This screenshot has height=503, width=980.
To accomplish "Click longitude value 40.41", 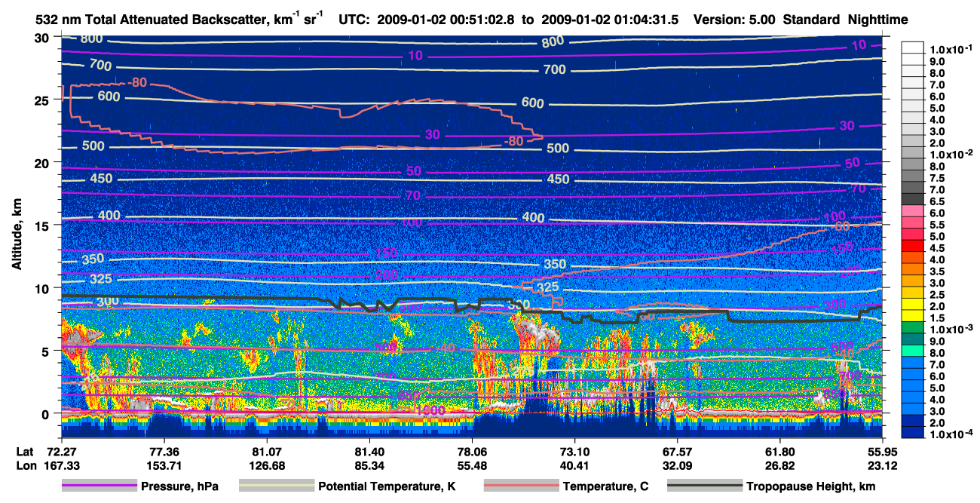I will click(574, 465).
